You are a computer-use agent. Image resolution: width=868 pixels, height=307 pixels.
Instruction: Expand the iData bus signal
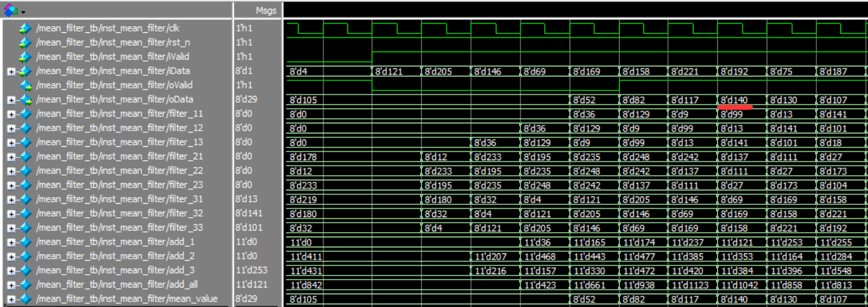11,71
